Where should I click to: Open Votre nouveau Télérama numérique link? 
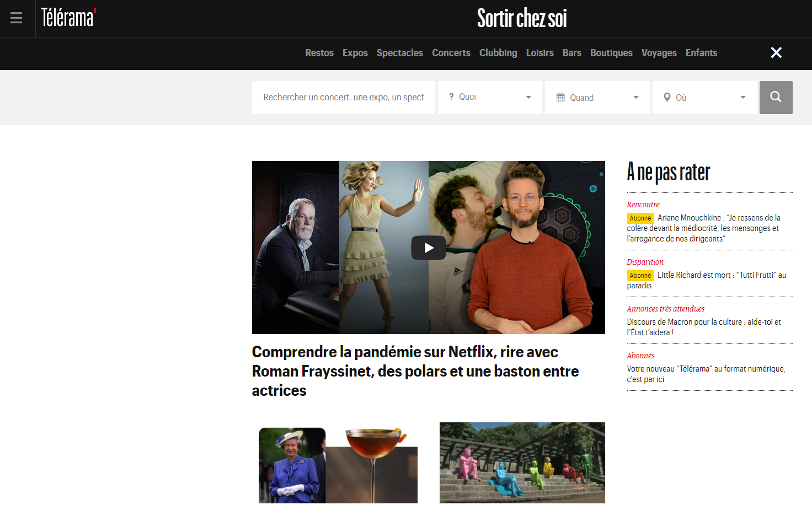706,374
